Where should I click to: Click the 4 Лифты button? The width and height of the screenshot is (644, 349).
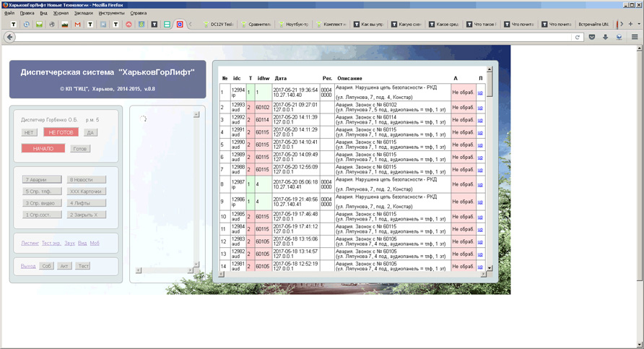coord(86,203)
